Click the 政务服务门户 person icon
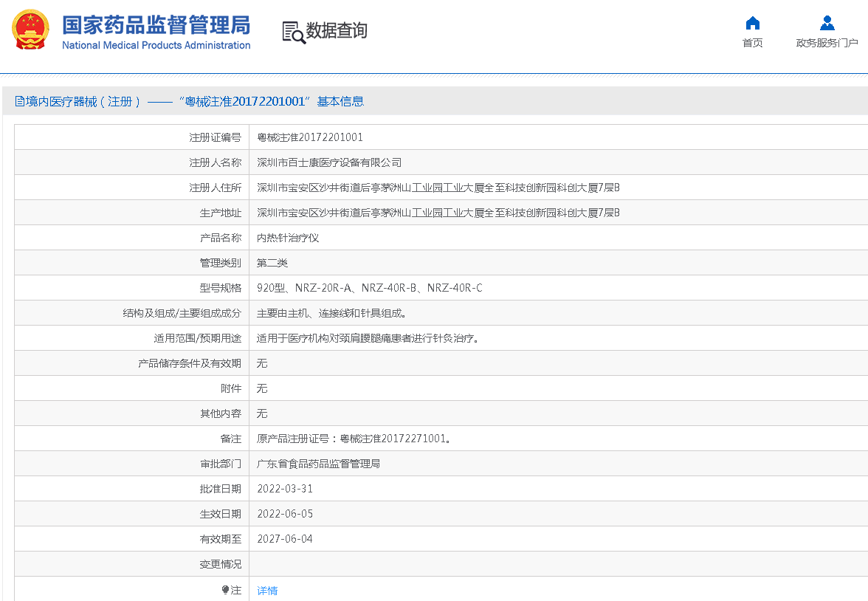 coord(827,23)
